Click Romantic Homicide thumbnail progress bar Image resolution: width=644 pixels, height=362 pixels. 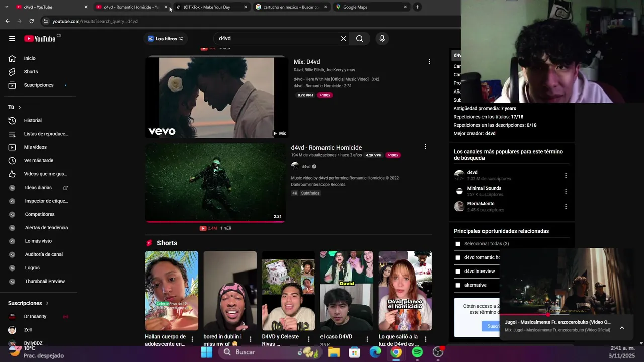[x=215, y=221]
